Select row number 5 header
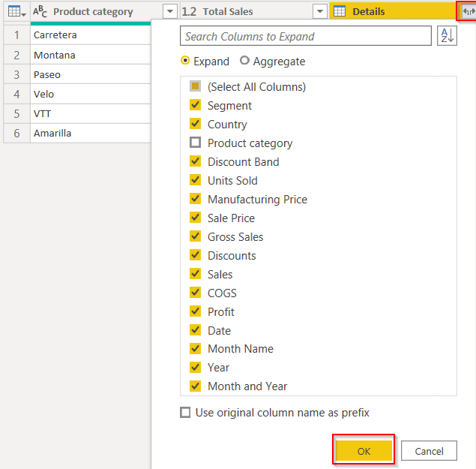 click(16, 113)
